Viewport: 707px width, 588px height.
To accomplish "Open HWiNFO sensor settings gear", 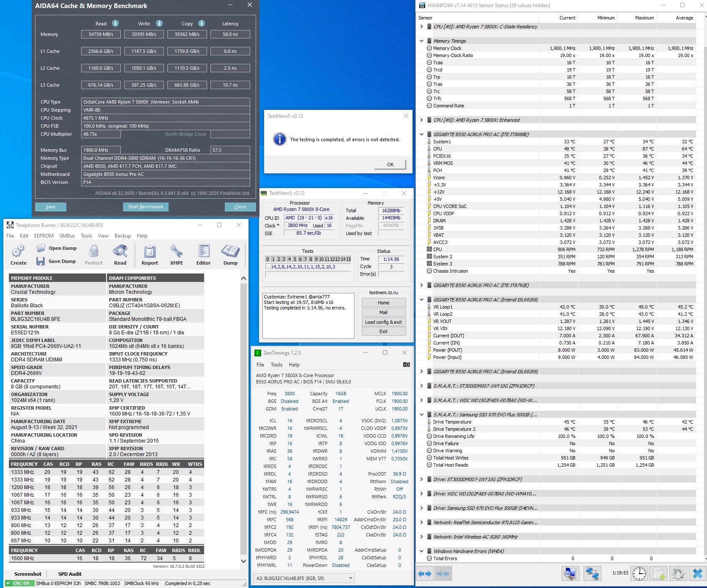I will point(678,573).
